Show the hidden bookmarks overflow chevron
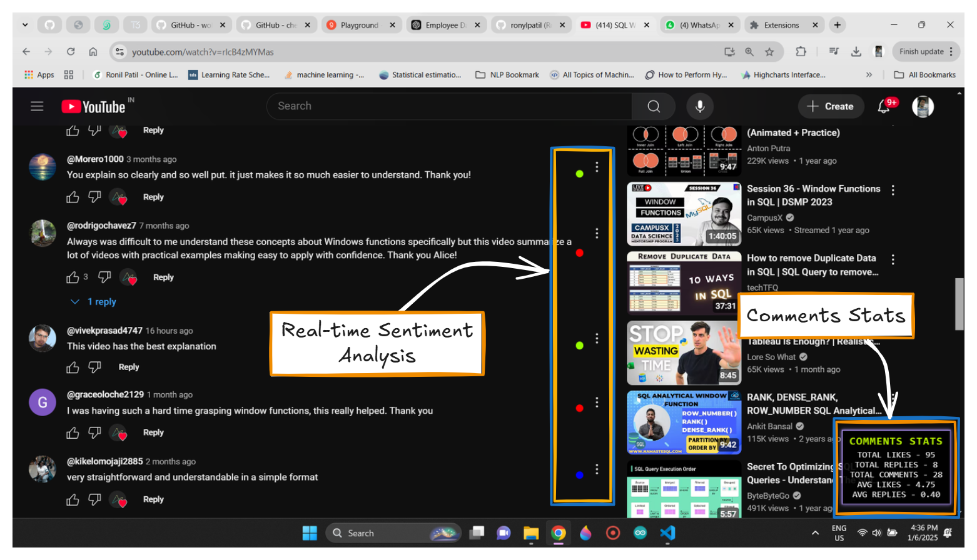 click(869, 75)
